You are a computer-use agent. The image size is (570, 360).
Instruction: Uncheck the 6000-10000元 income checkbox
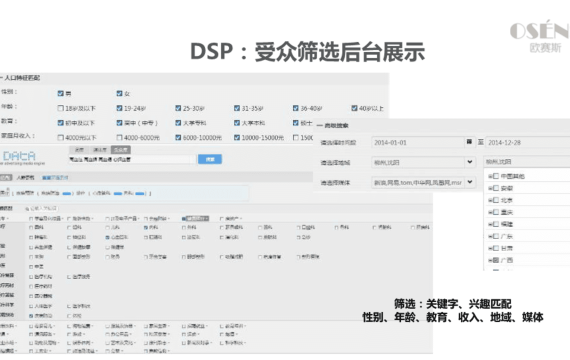click(178, 137)
